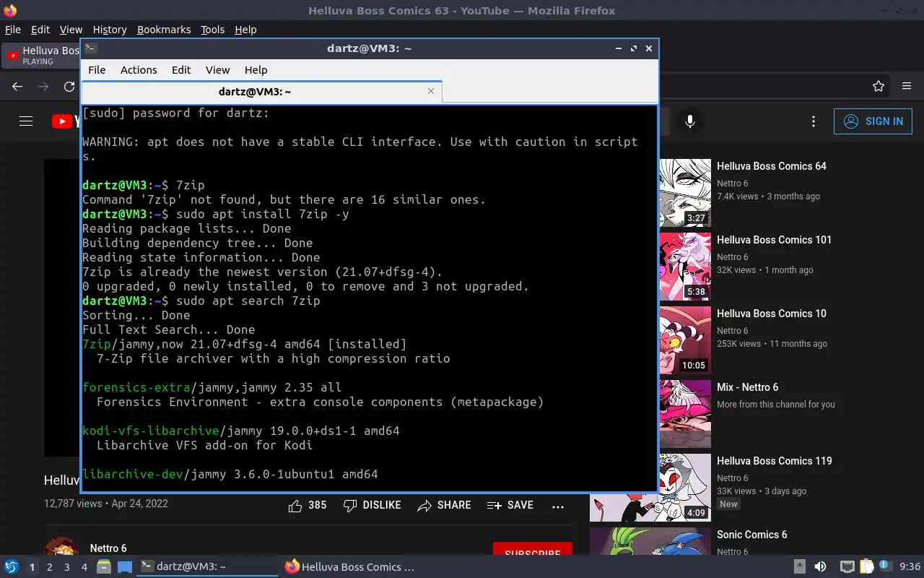Open Firefox Edit menu

40,30
